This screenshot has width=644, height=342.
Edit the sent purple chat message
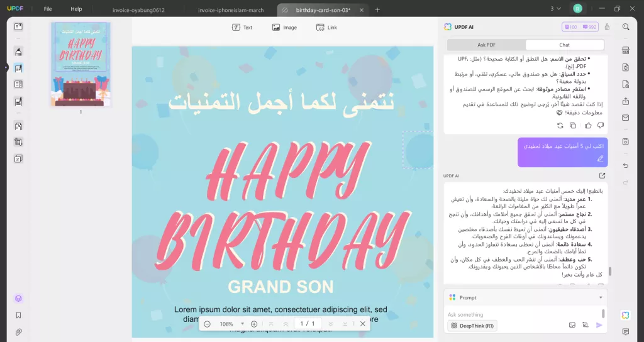pos(600,159)
